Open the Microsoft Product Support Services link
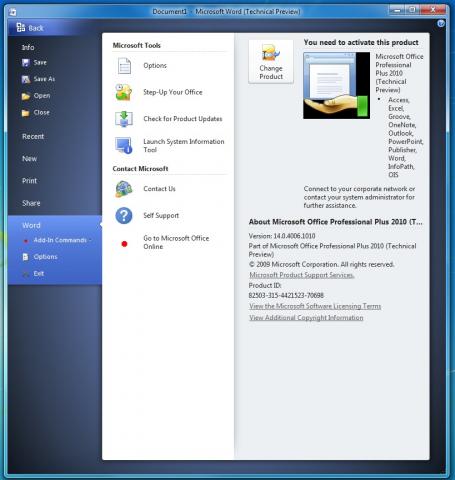The image size is (455, 480). 302,275
